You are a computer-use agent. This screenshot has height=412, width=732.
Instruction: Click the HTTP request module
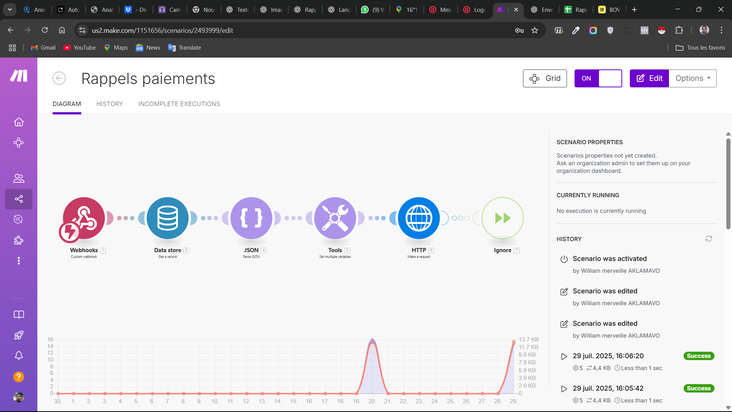pyautogui.click(x=419, y=217)
